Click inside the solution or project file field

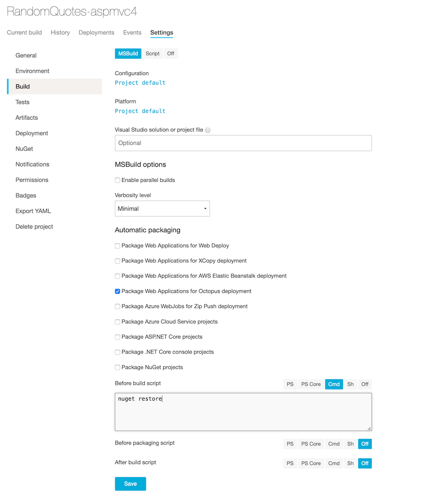tap(243, 143)
